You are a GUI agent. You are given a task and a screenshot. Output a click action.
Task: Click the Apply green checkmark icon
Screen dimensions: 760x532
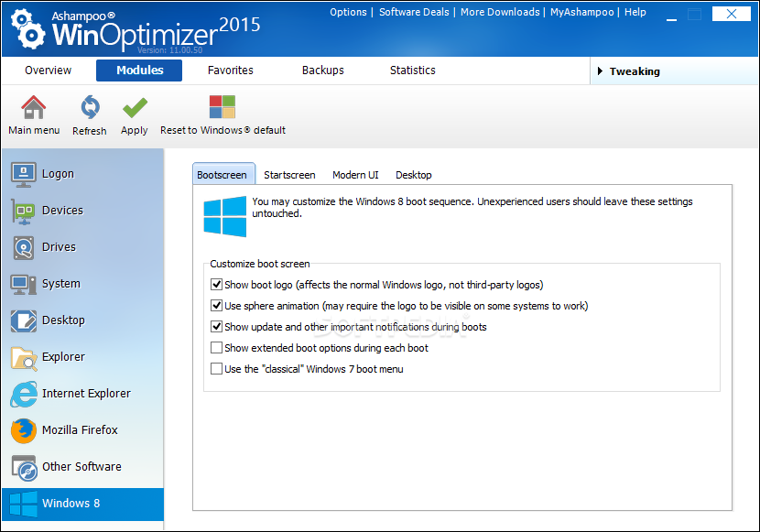[135, 107]
